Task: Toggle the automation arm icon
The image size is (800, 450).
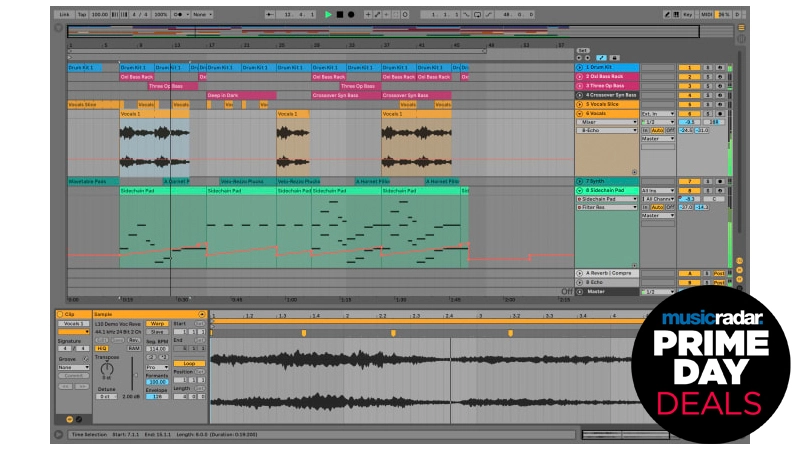Action: (x=378, y=15)
